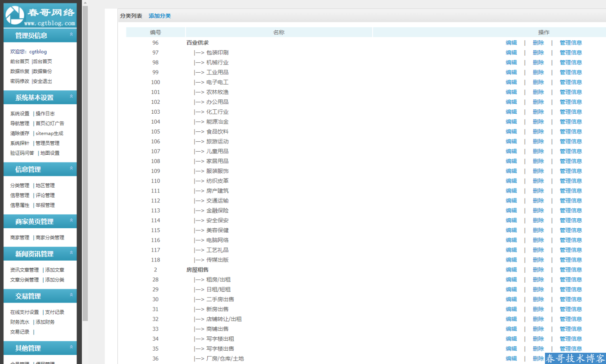The width and height of the screenshot is (606, 364).
Task: Delete the 包装印刷 category
Action: click(x=538, y=53)
